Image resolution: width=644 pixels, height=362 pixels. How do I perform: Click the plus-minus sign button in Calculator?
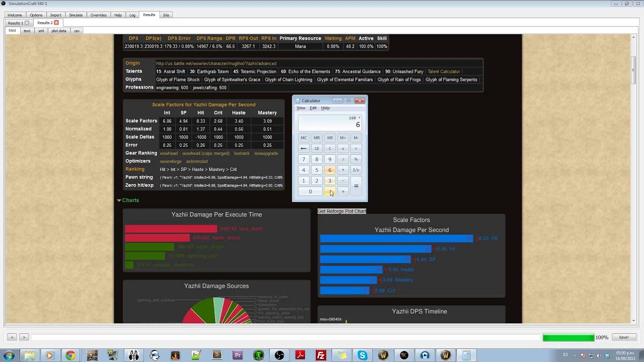point(343,148)
